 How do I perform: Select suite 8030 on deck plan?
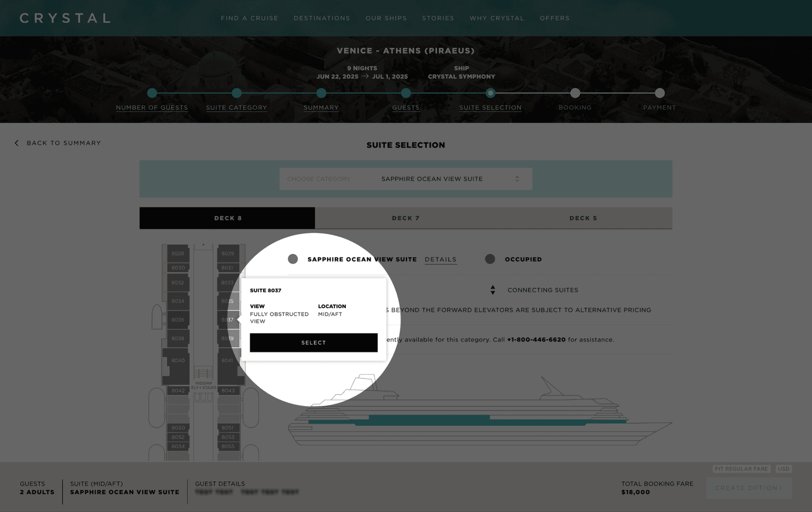tap(178, 268)
